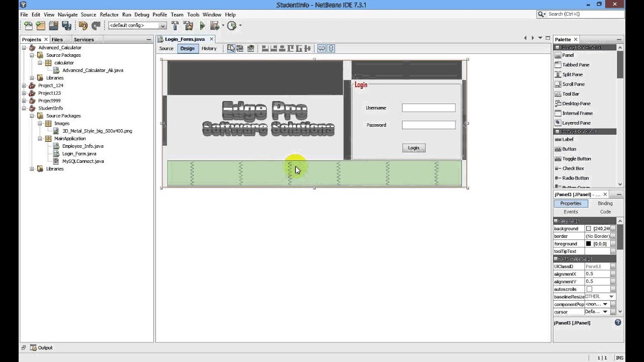Click the Save All toolbar icon
The height and width of the screenshot is (362, 644).
tap(66, 25)
